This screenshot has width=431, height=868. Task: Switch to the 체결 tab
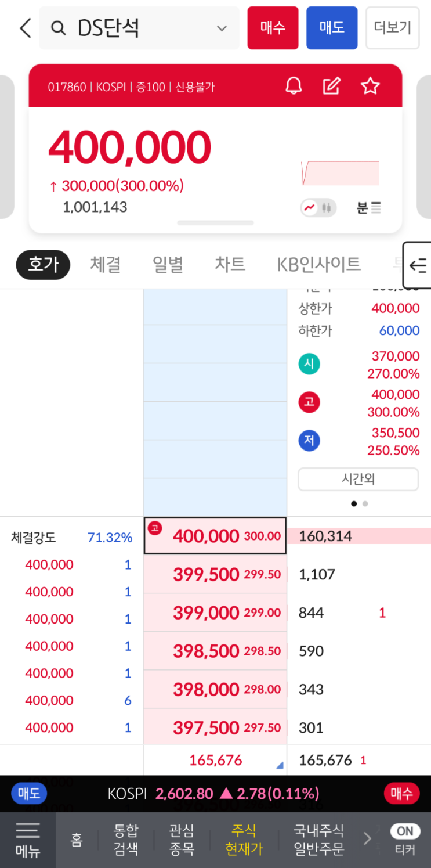(106, 265)
